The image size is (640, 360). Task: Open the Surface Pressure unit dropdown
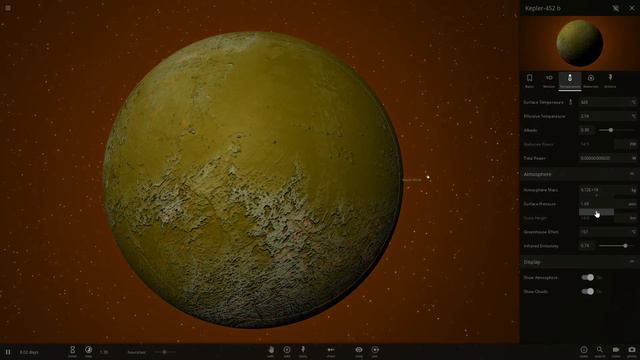click(x=632, y=204)
